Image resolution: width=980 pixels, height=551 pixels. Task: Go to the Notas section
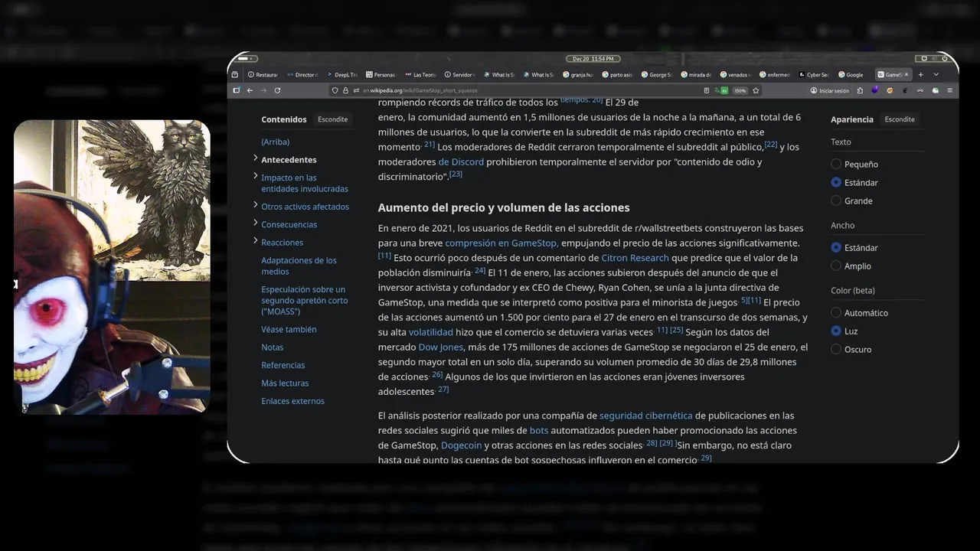tap(272, 347)
